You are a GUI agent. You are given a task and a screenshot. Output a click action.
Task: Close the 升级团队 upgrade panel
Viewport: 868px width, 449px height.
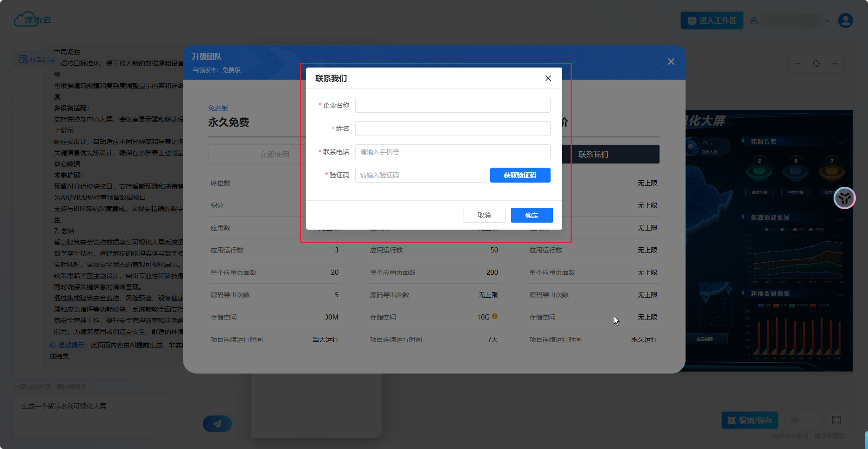tap(671, 61)
